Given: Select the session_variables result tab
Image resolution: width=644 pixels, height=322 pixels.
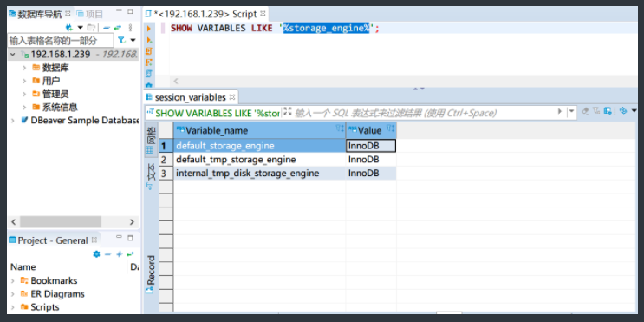Looking at the screenshot, I should click(190, 97).
